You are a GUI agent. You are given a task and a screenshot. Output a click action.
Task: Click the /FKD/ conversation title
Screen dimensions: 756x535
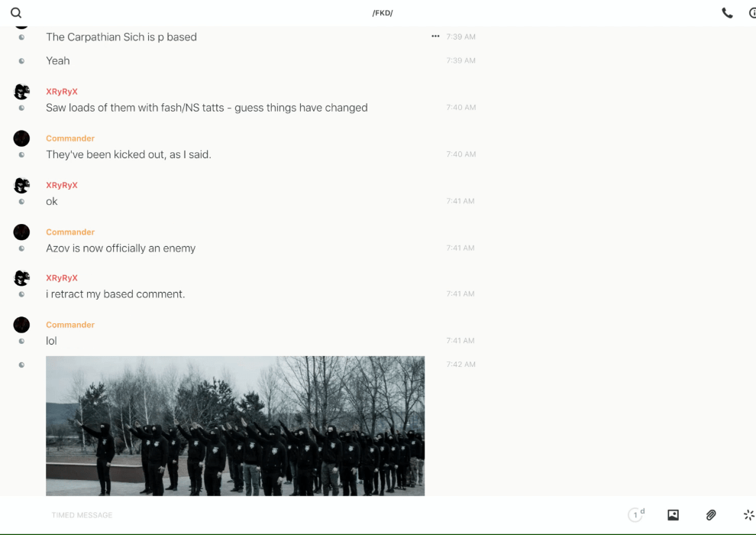[x=383, y=13]
